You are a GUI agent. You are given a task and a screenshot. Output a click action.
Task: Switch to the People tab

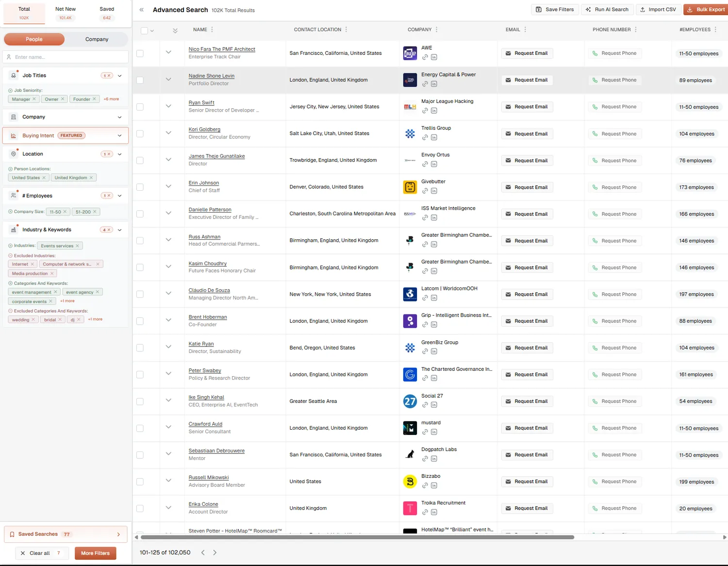(34, 39)
